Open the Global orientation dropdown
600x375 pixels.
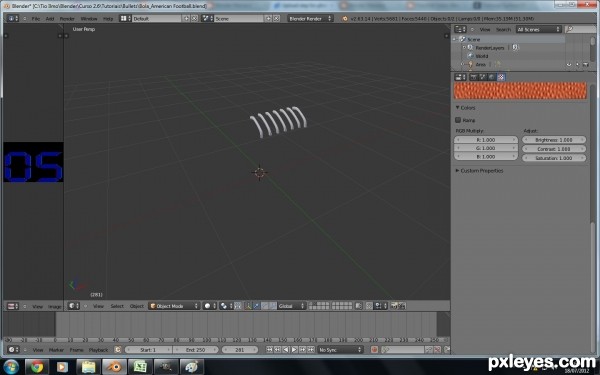pos(292,306)
